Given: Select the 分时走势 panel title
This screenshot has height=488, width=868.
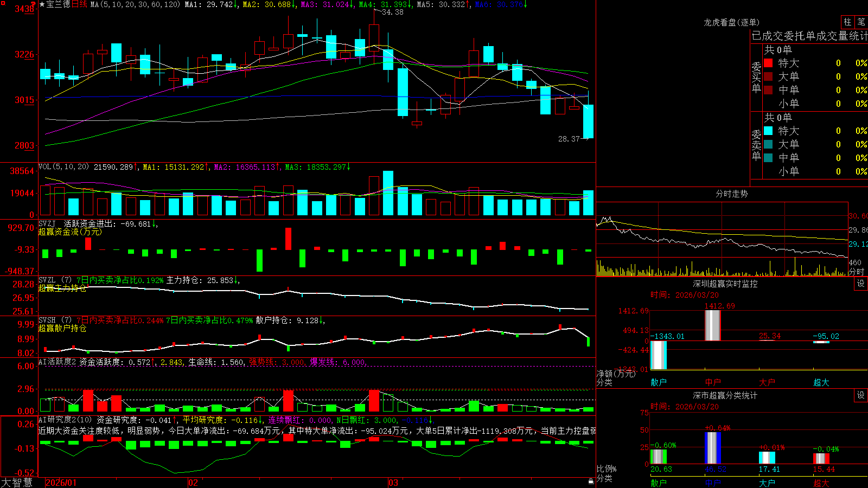Looking at the screenshot, I should pyautogui.click(x=731, y=194).
